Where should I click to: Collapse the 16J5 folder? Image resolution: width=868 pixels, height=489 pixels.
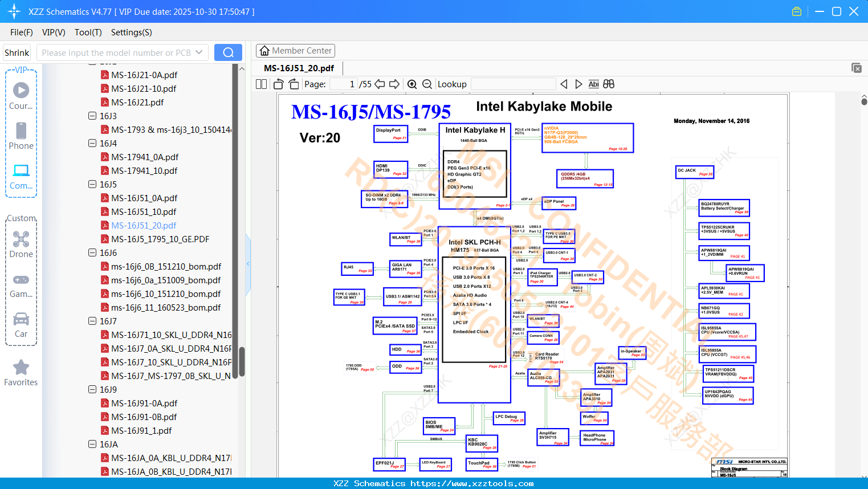click(x=92, y=184)
